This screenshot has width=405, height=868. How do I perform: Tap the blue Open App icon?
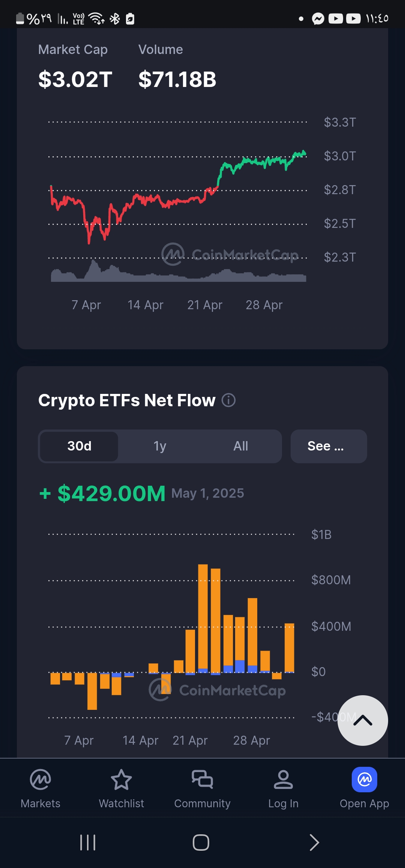click(x=364, y=780)
